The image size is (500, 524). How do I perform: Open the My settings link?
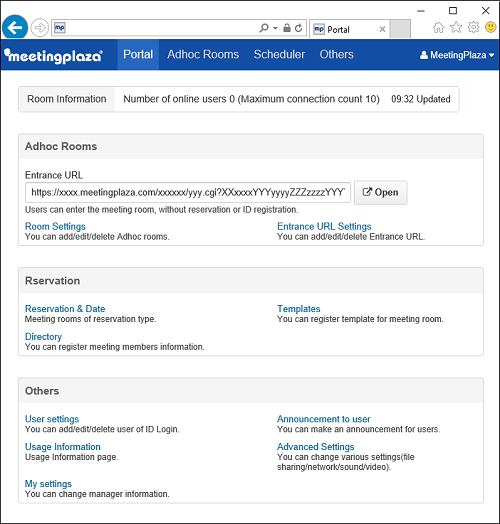pos(48,484)
